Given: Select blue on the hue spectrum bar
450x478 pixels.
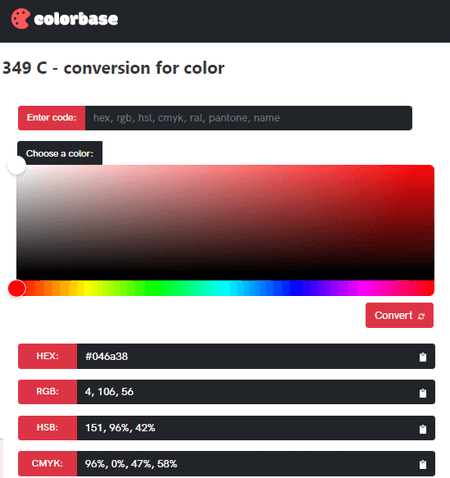Looking at the screenshot, I should (295, 288).
